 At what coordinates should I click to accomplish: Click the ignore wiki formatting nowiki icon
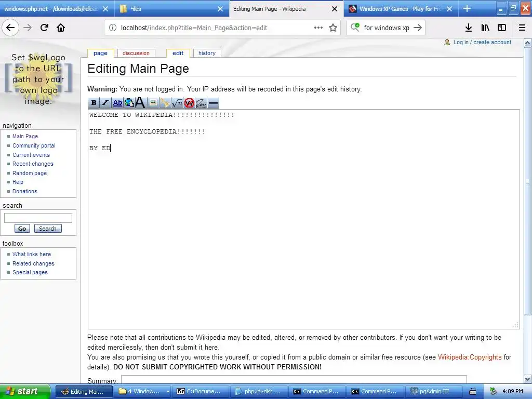click(x=189, y=103)
